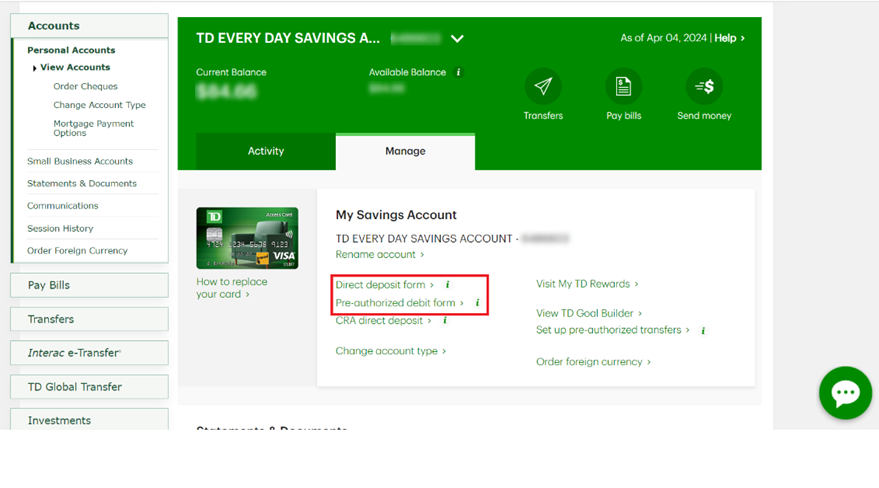The height and width of the screenshot is (488, 879).
Task: Open Order Foreign Currency in sidebar
Action: click(x=77, y=251)
